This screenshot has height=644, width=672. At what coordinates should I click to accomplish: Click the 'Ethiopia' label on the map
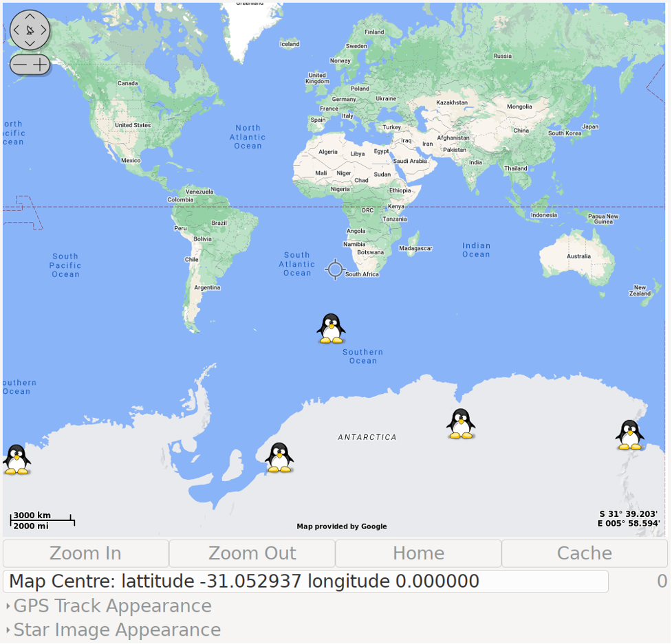click(400, 190)
